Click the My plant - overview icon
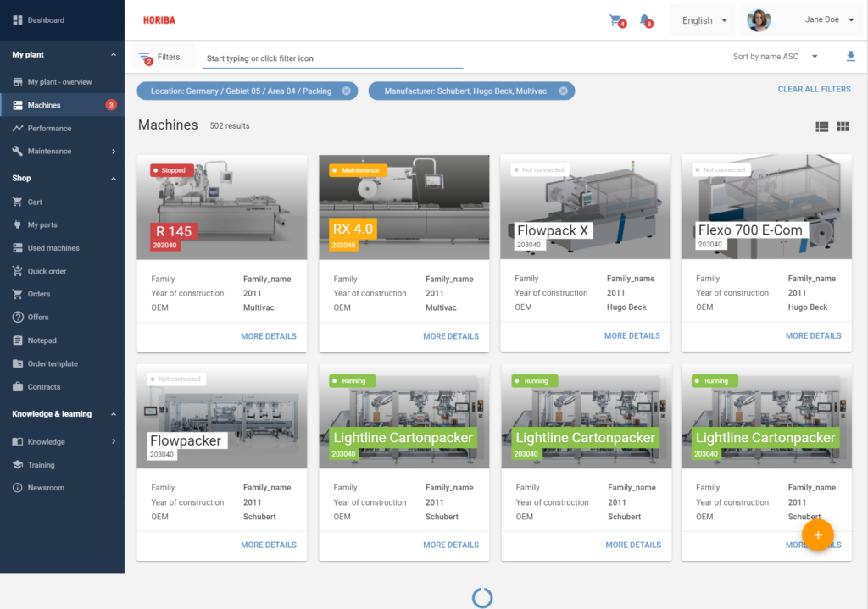 [18, 82]
